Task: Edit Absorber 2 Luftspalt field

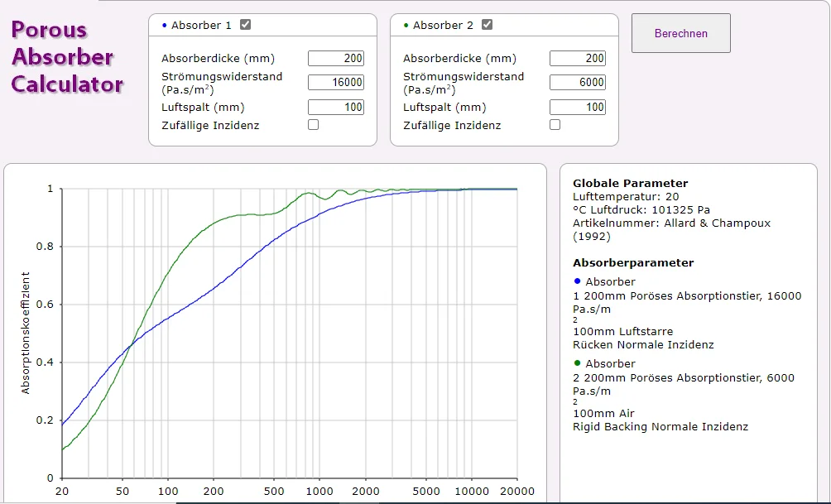Action: (x=578, y=107)
